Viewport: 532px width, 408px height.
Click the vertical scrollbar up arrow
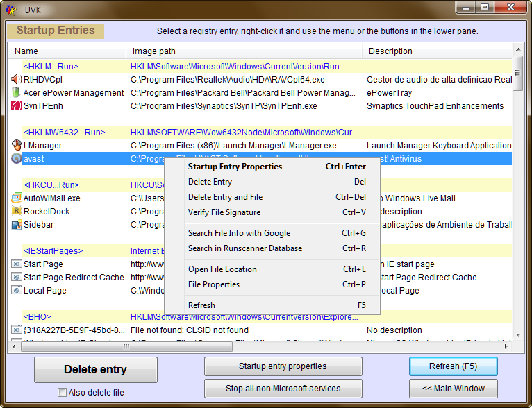click(x=517, y=49)
